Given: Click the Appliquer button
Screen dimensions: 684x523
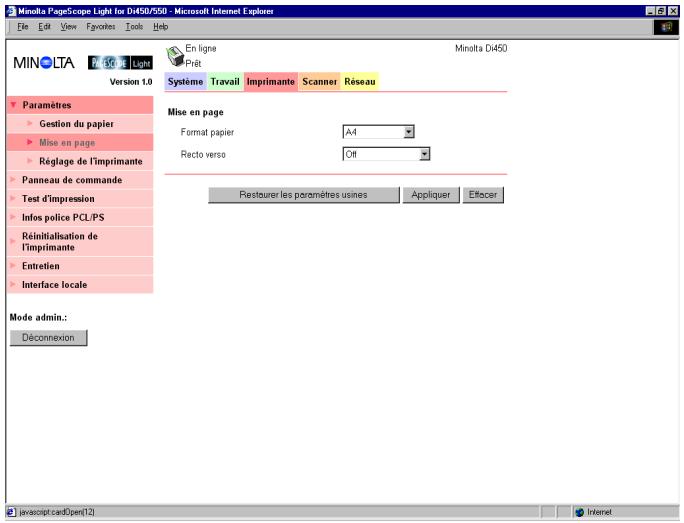Looking at the screenshot, I should click(x=431, y=195).
